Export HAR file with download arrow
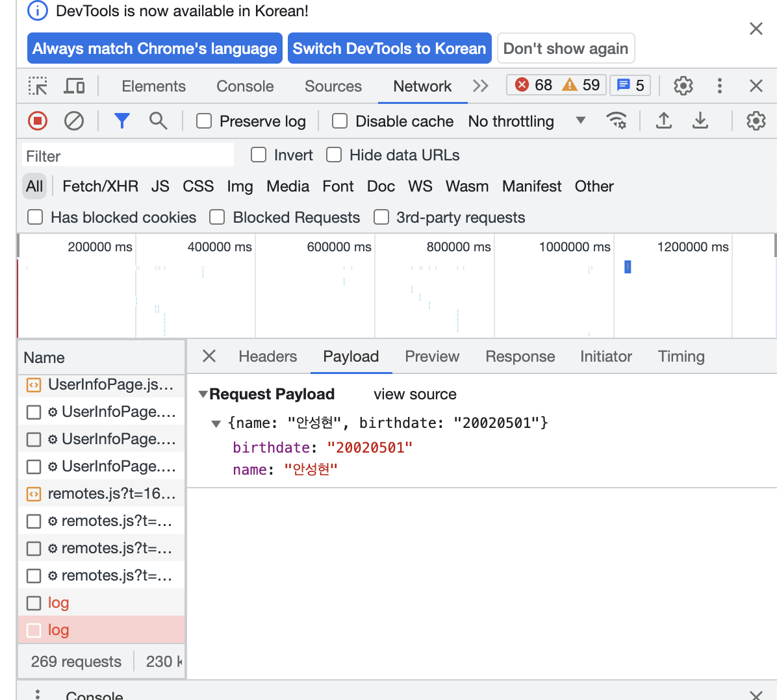777x700 pixels. pos(700,121)
